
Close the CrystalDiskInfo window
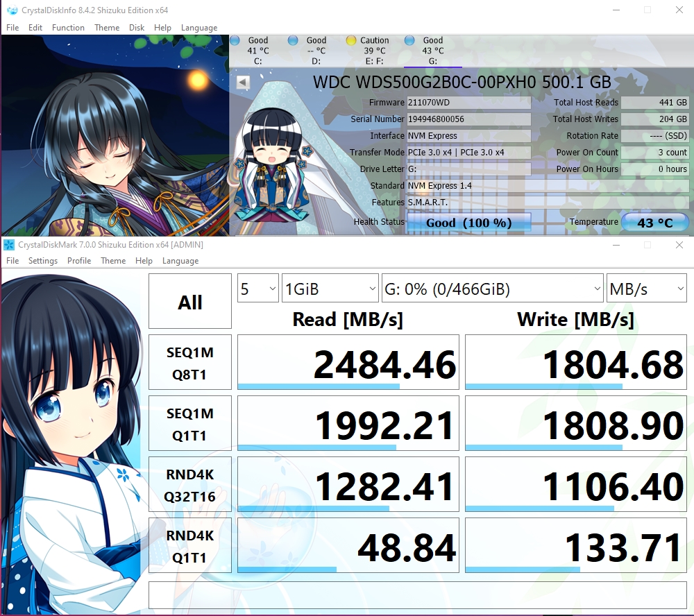point(679,10)
